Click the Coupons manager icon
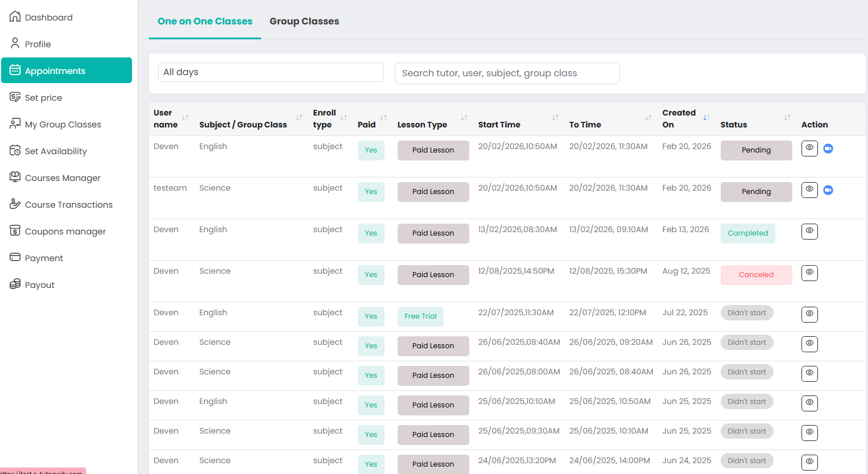Screen dimensions: 868x474 click(x=15, y=230)
